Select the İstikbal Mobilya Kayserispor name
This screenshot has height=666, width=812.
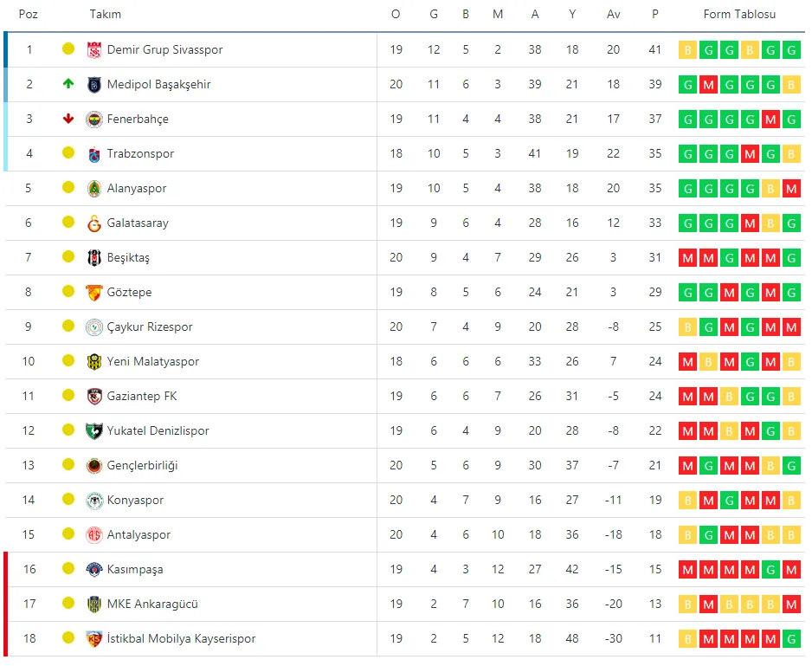tap(181, 639)
